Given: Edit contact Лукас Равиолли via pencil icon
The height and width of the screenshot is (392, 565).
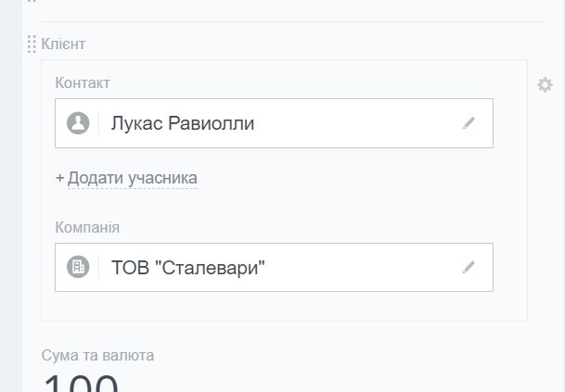Looking at the screenshot, I should (469, 123).
